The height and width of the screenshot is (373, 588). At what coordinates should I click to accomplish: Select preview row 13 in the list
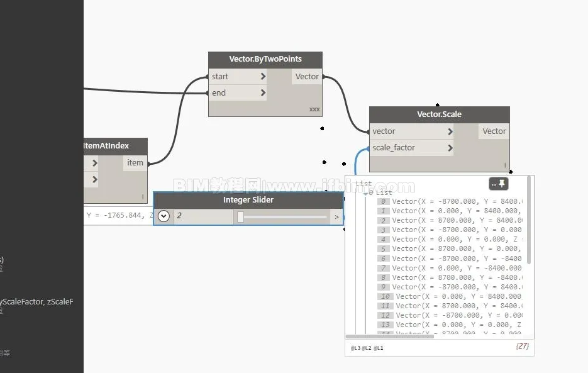click(x=450, y=325)
